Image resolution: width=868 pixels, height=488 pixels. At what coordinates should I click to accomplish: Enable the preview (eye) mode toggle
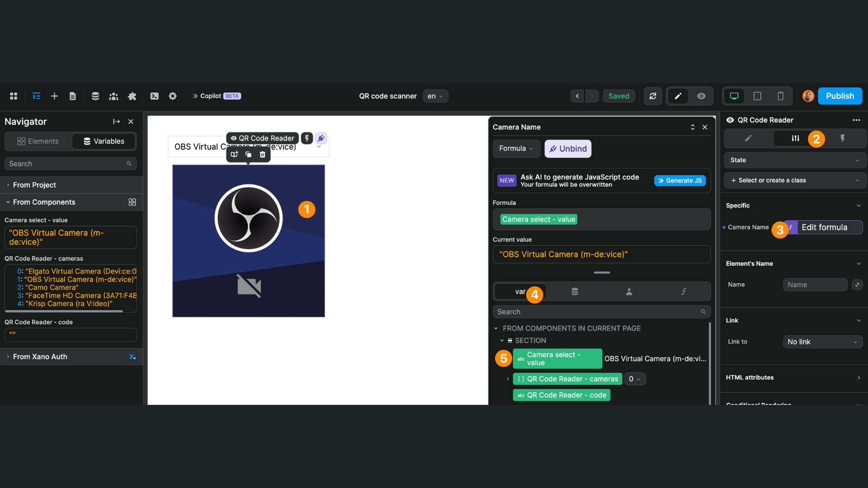[x=701, y=96]
